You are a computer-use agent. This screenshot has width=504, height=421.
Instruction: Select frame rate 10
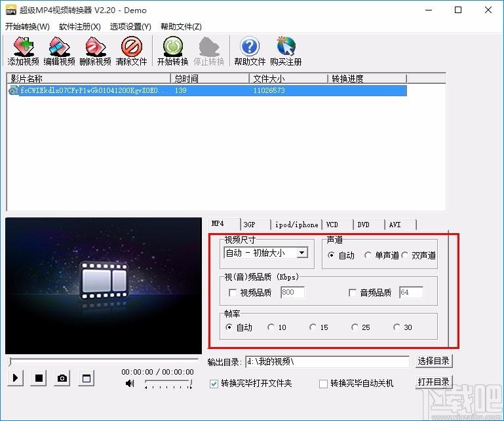pyautogui.click(x=271, y=327)
